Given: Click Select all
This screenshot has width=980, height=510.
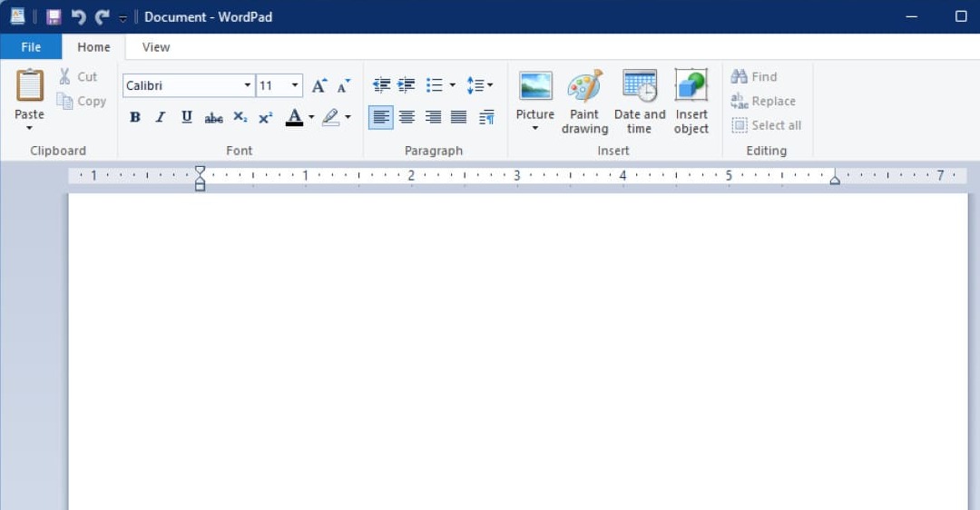Looking at the screenshot, I should [x=766, y=125].
